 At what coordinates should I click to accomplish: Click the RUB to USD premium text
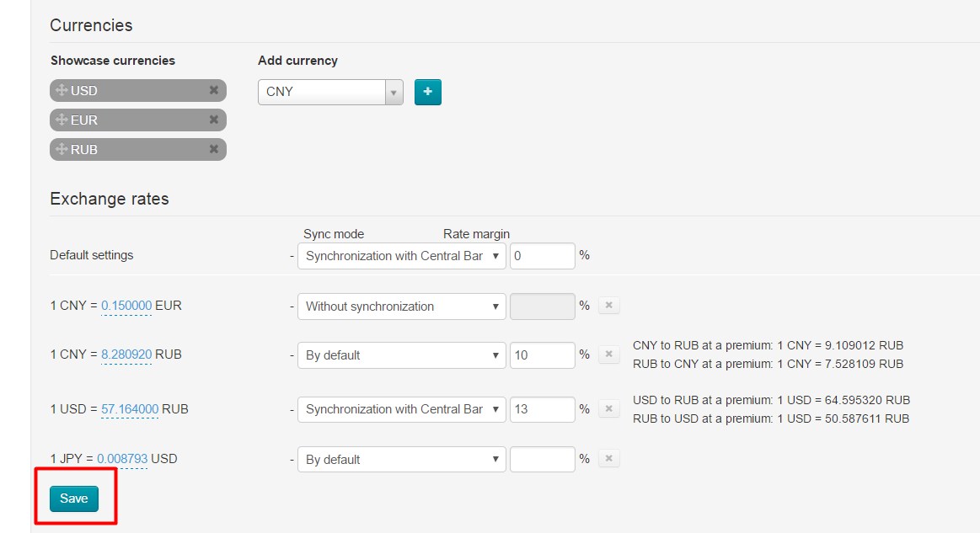(771, 418)
